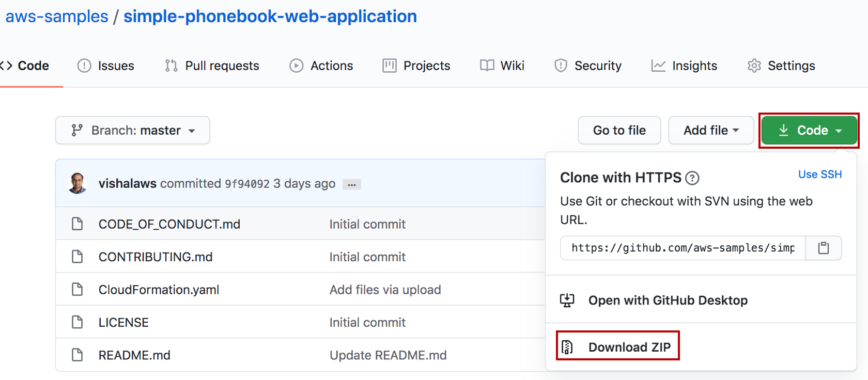Viewport: 868px width, 380px height.
Task: Switch to Use SSH link
Action: [x=820, y=175]
